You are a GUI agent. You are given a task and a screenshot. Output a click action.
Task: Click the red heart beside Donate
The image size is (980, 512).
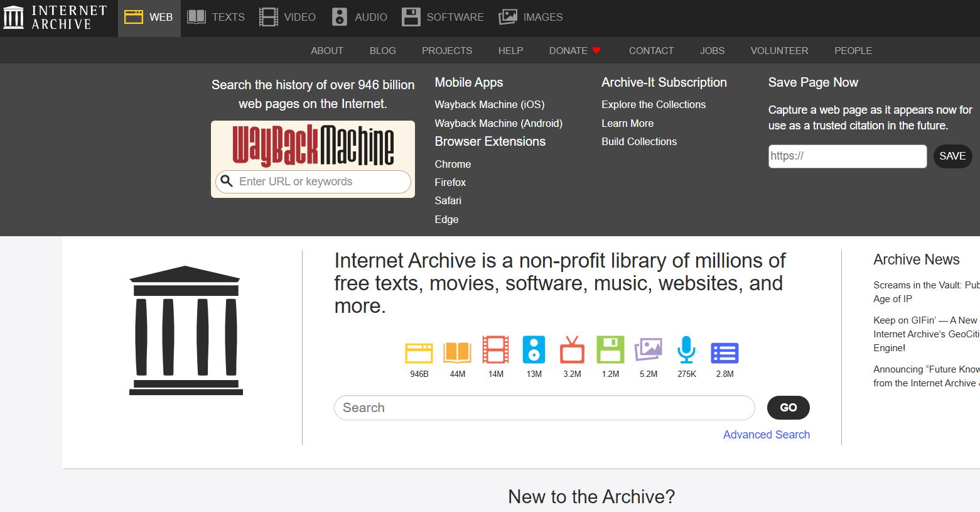[x=596, y=50]
